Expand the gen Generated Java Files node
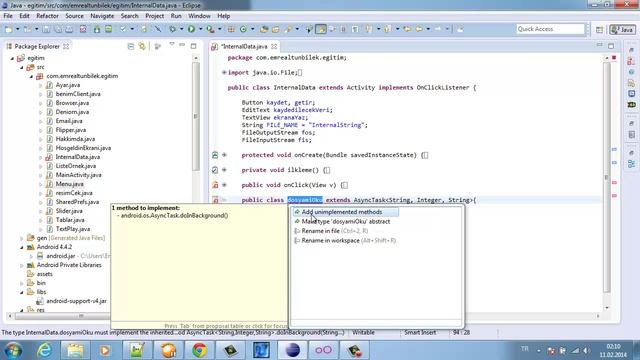This screenshot has height=360, width=640. [x=22, y=238]
